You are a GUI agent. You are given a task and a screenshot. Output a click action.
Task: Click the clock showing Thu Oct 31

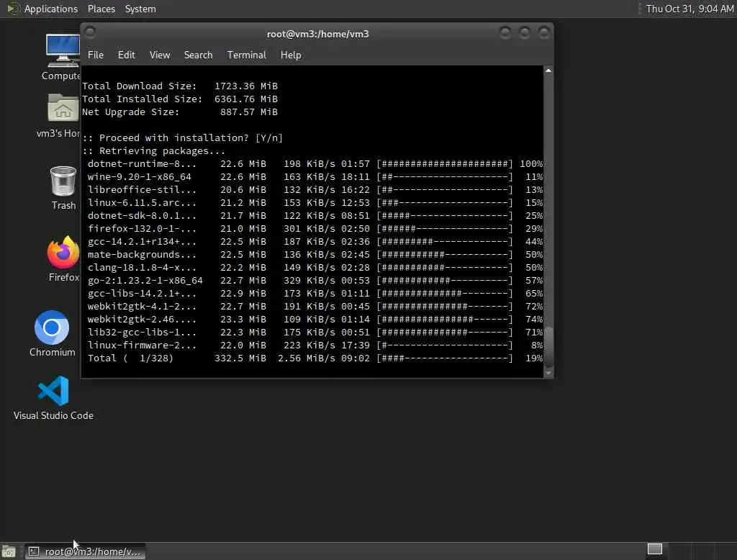tap(689, 9)
